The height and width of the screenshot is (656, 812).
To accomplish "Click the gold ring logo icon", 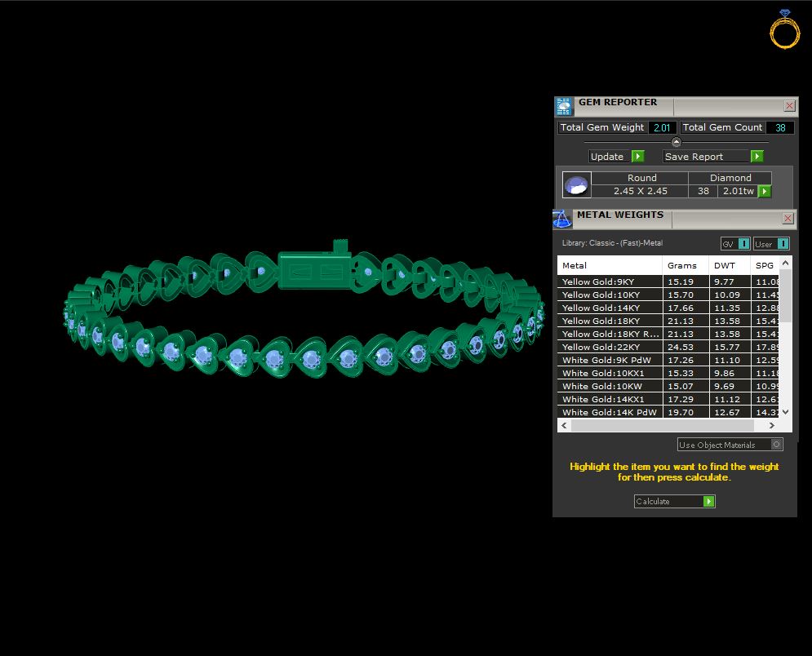I will coord(784,29).
